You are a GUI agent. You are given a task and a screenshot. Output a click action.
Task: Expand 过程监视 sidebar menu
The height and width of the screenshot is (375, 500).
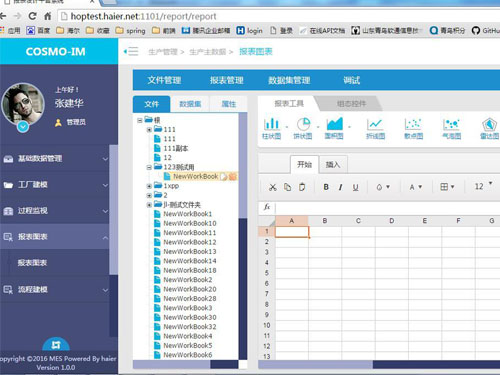tap(55, 211)
